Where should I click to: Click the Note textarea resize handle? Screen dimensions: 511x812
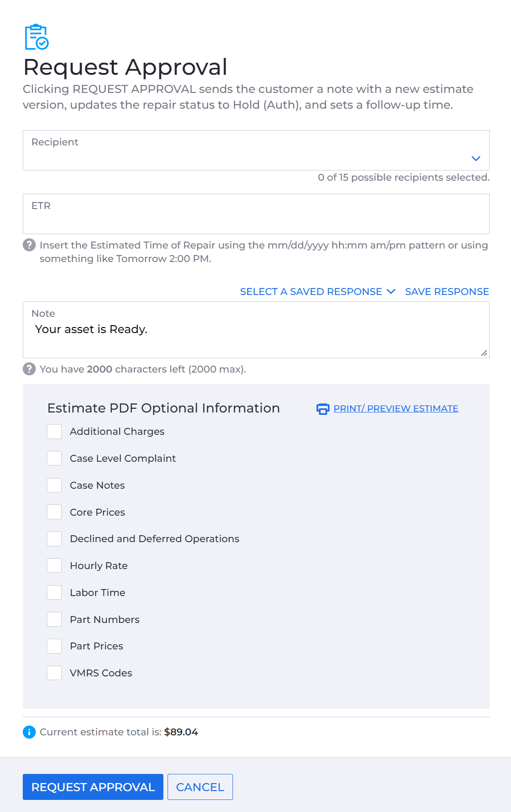click(484, 353)
